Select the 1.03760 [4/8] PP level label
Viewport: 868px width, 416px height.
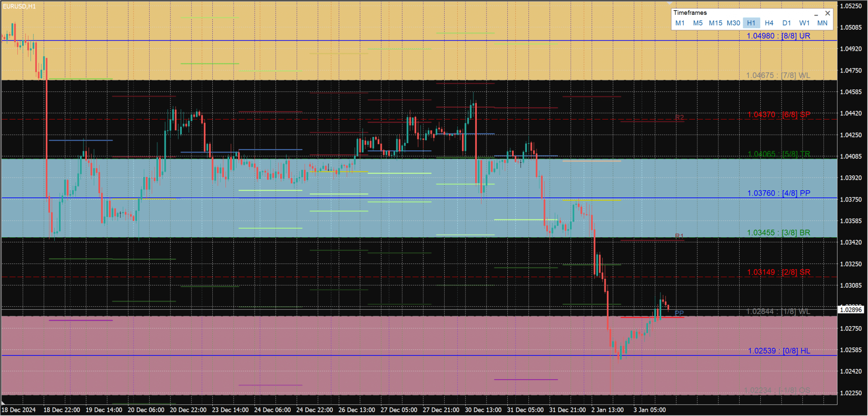[778, 193]
